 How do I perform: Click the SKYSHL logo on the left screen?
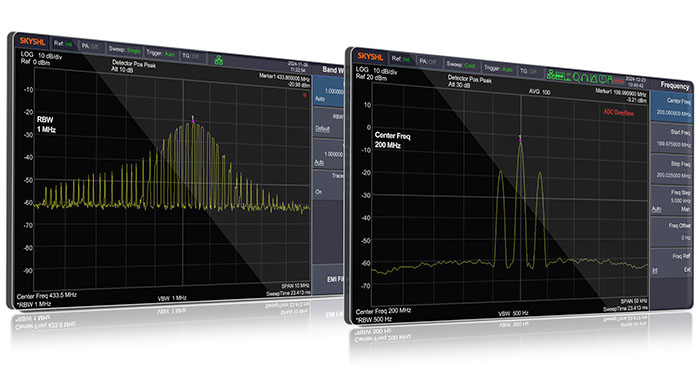pyautogui.click(x=32, y=41)
